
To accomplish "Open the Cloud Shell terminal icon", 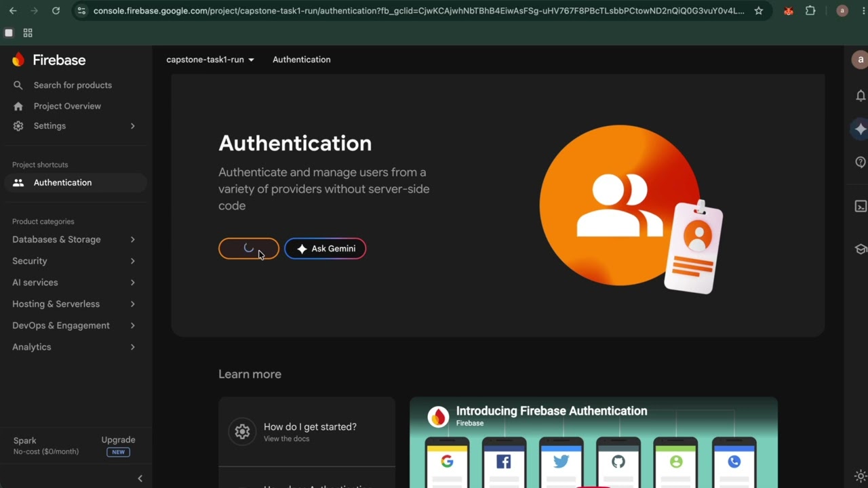I will 861,207.
